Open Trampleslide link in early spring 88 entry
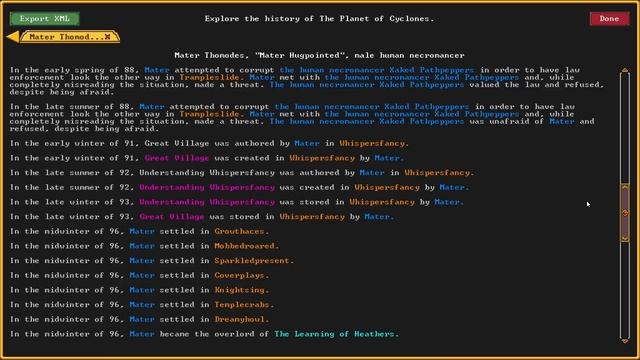This screenshot has width=640, height=360. [x=211, y=77]
